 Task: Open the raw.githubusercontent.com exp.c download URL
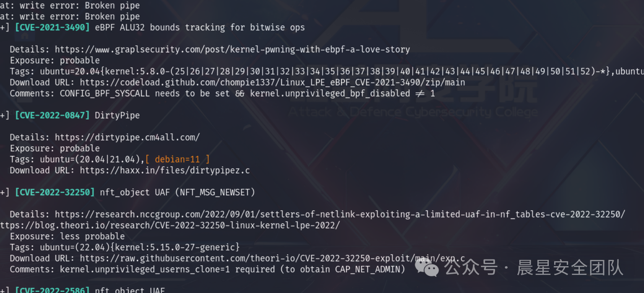(x=273, y=258)
